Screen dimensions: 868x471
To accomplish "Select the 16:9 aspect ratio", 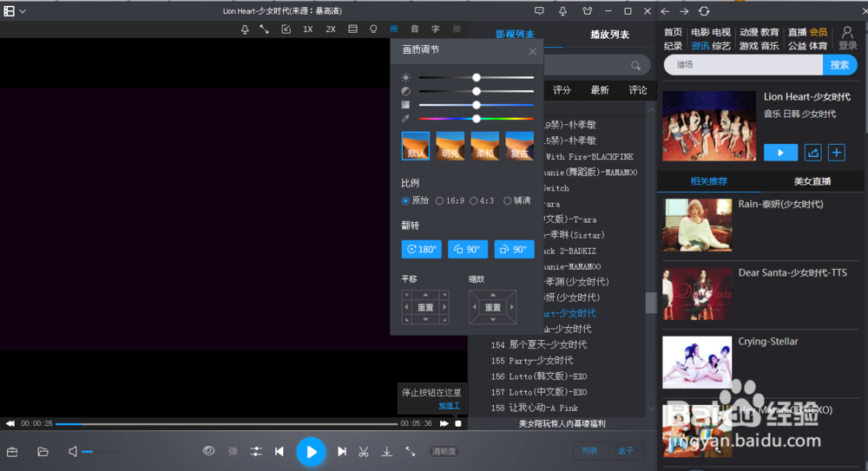I will [x=450, y=200].
